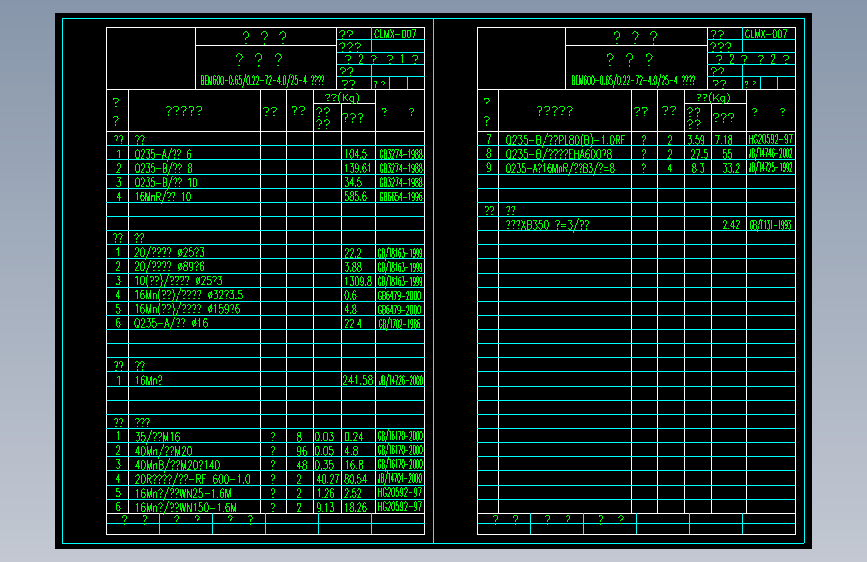Click the weight value "139.61"
Screen dimensions: 867x562
pos(358,168)
